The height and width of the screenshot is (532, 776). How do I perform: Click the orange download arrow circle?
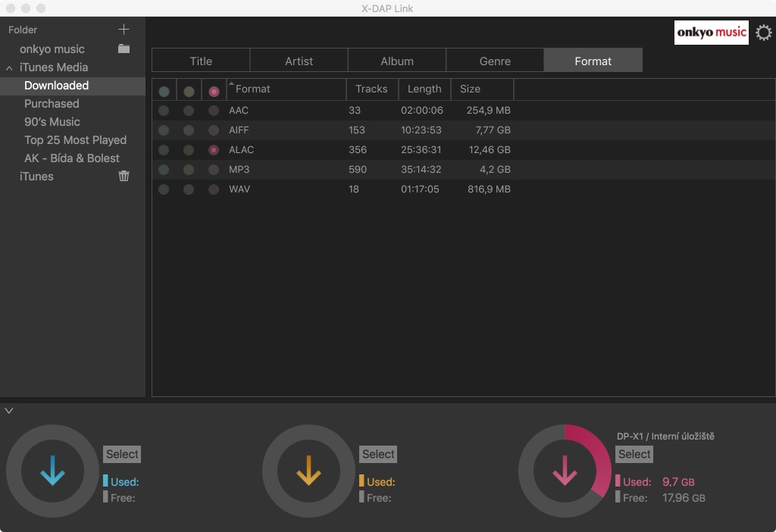[308, 471]
